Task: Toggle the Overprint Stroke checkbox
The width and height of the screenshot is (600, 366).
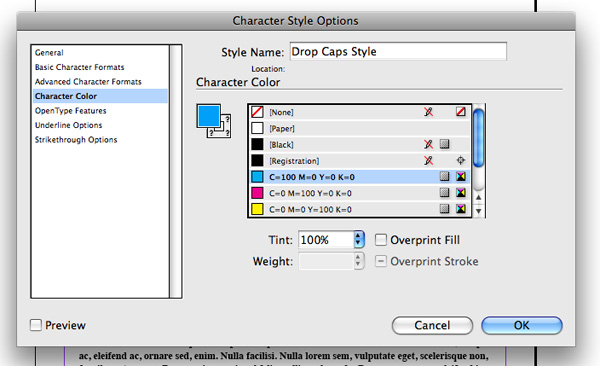Action: coord(381,261)
